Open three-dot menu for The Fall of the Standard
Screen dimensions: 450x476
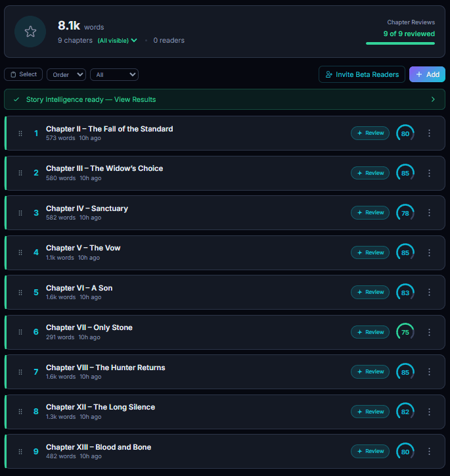coord(429,133)
